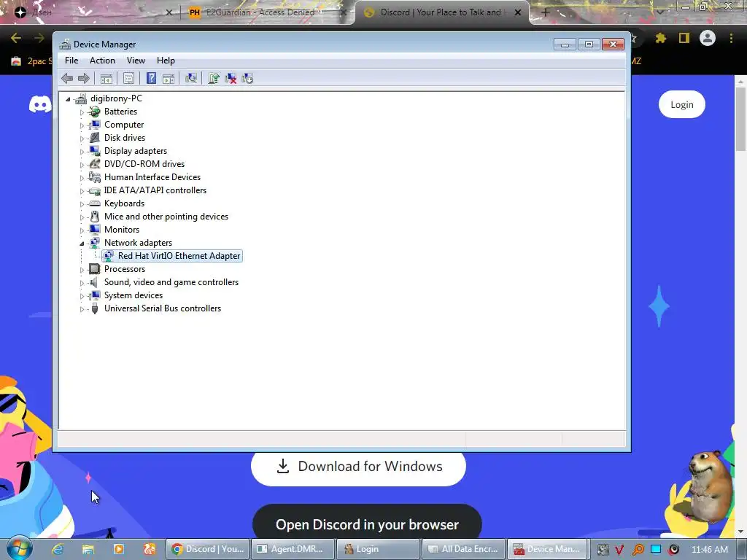Image resolution: width=747 pixels, height=560 pixels.
Task: Click the Discord logo on the page
Action: click(x=40, y=104)
